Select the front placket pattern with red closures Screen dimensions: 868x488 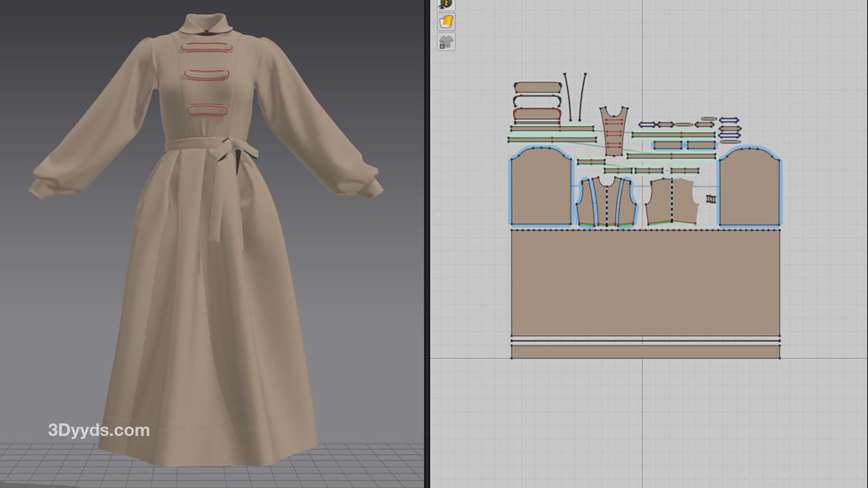614,131
